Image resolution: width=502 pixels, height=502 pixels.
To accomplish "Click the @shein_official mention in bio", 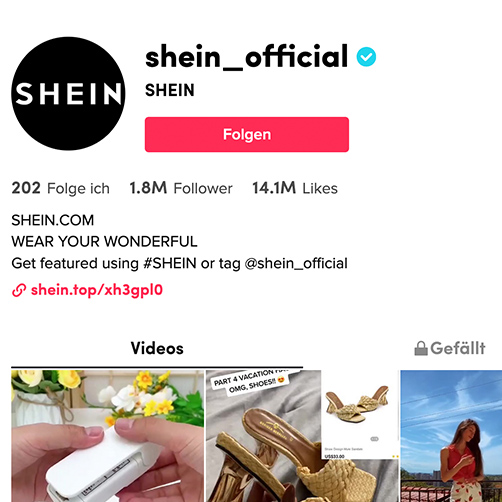I will click(296, 263).
